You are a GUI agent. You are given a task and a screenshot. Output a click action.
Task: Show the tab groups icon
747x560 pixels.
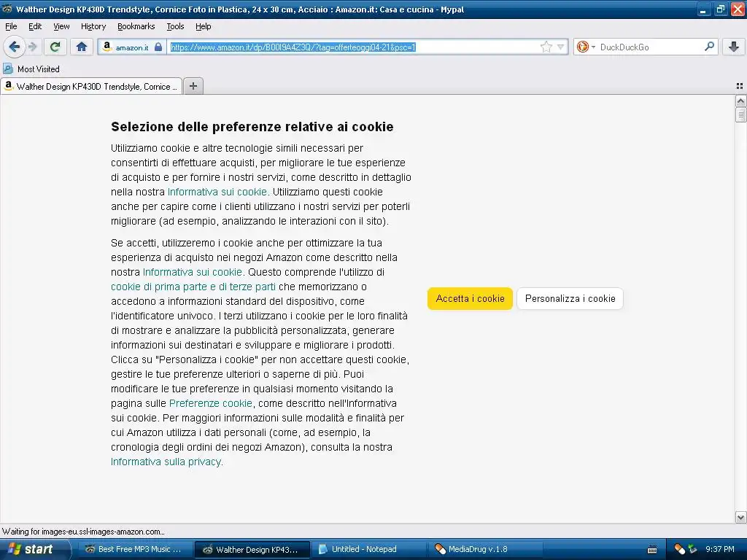tap(740, 86)
